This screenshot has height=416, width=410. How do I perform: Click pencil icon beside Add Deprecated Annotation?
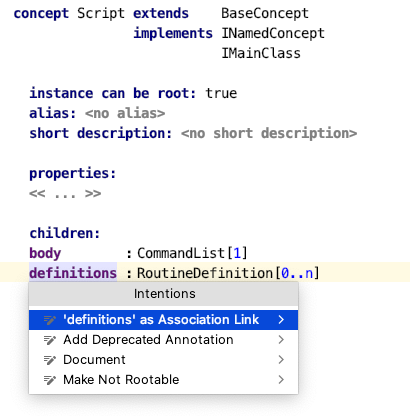tap(50, 340)
